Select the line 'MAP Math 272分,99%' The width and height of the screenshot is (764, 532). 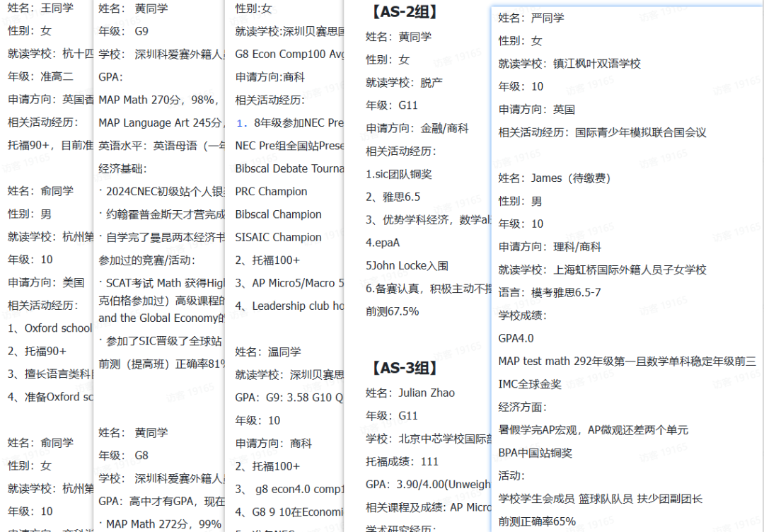coord(160,524)
